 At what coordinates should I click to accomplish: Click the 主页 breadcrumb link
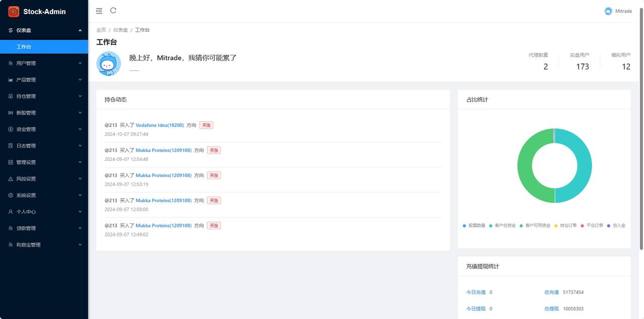[x=101, y=30]
